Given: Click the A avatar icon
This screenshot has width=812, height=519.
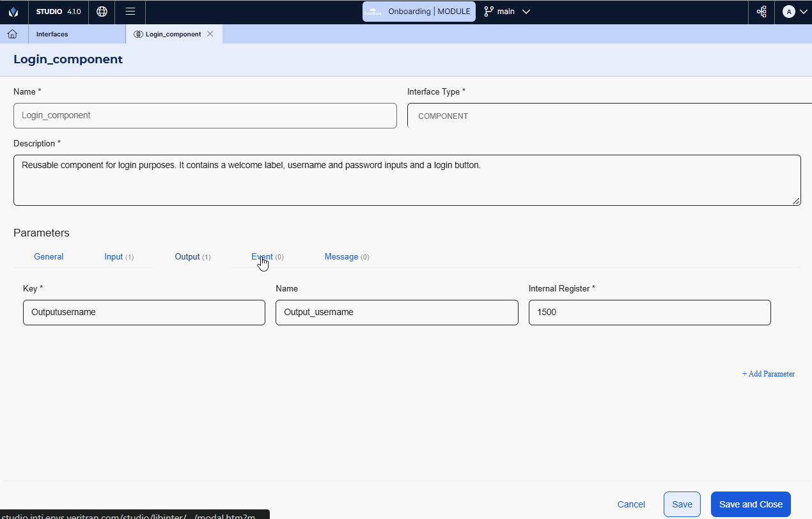Looking at the screenshot, I should coord(790,12).
